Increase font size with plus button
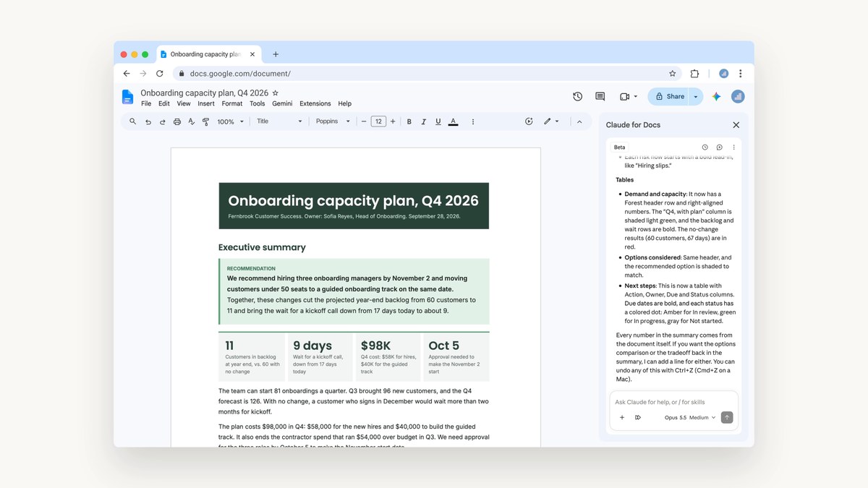This screenshot has width=868, height=488. coord(393,121)
